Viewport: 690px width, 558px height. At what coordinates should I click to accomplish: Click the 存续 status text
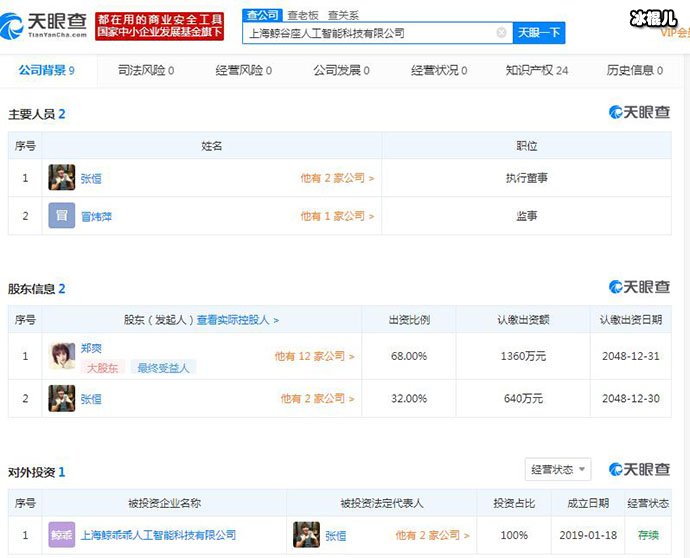[649, 536]
